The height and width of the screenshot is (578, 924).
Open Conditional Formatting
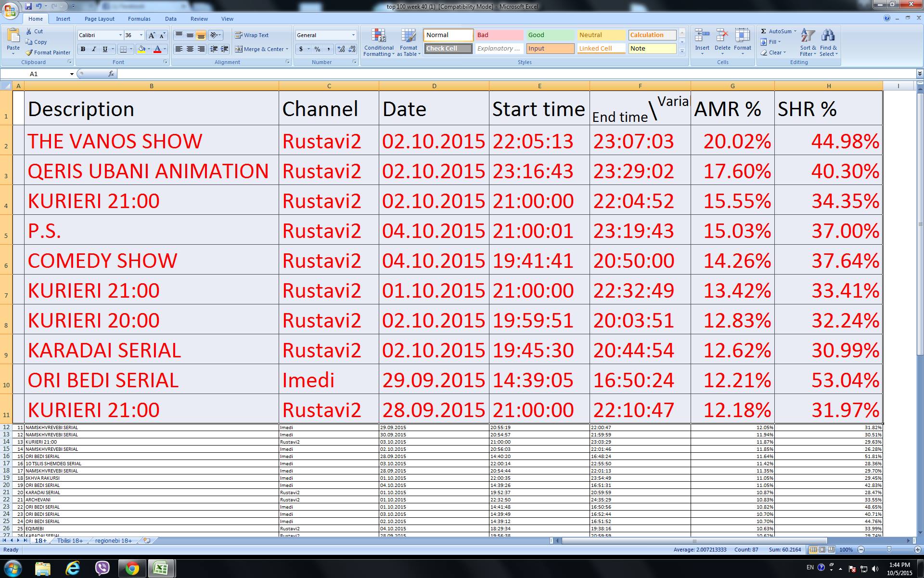click(379, 42)
